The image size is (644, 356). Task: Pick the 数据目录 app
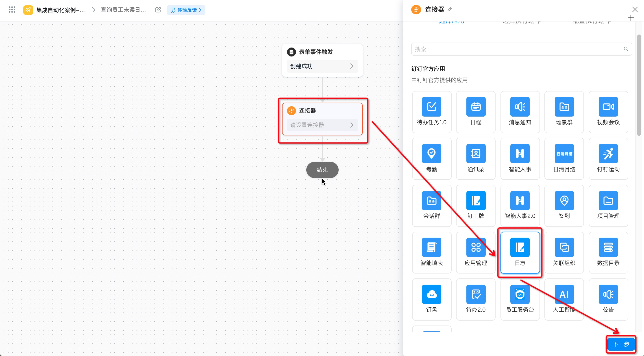(x=608, y=252)
